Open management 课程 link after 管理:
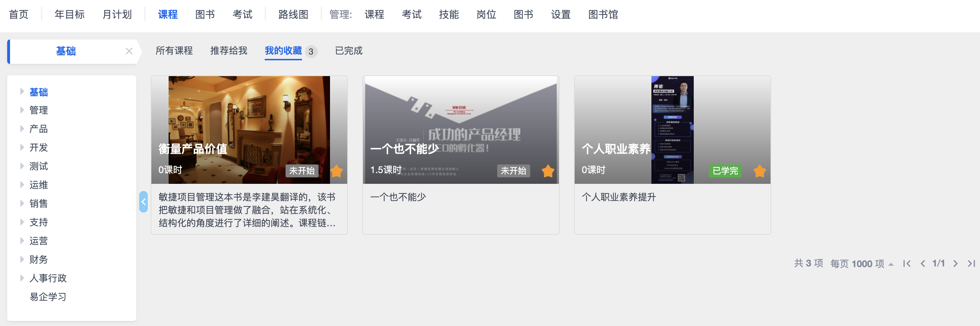The width and height of the screenshot is (980, 326). click(x=374, y=14)
